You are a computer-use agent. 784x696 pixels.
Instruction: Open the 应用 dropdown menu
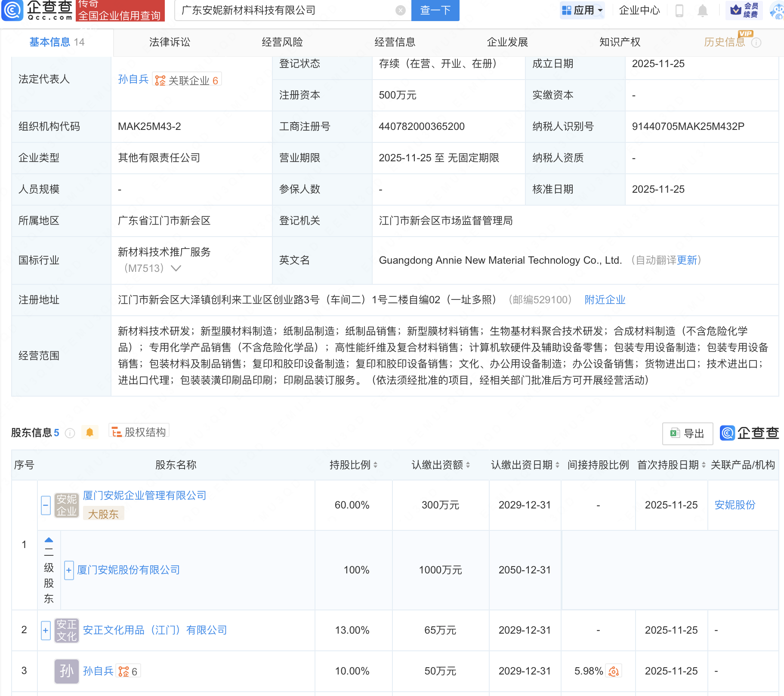582,10
